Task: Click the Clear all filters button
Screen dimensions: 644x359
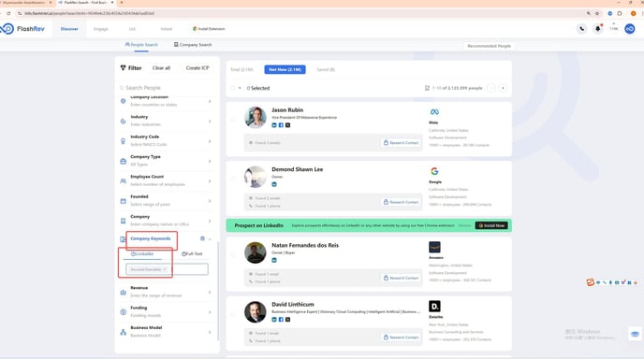Action: click(161, 68)
